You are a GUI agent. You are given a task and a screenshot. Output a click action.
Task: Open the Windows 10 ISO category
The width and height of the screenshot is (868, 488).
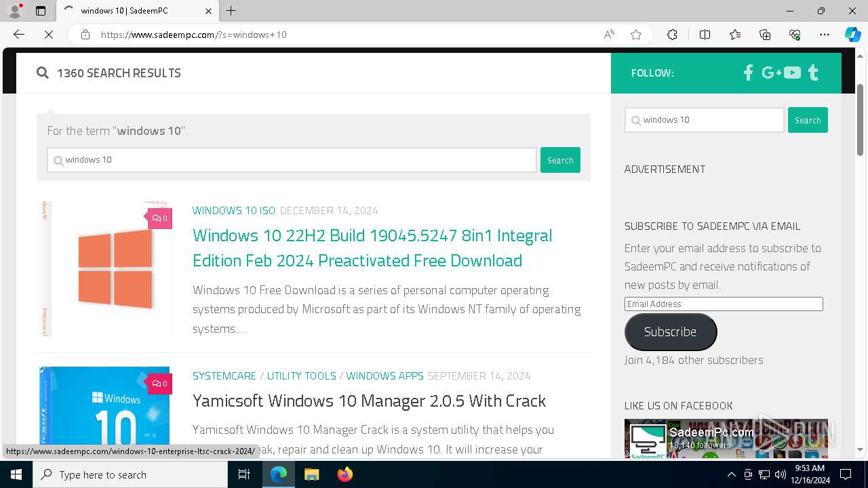click(x=234, y=211)
